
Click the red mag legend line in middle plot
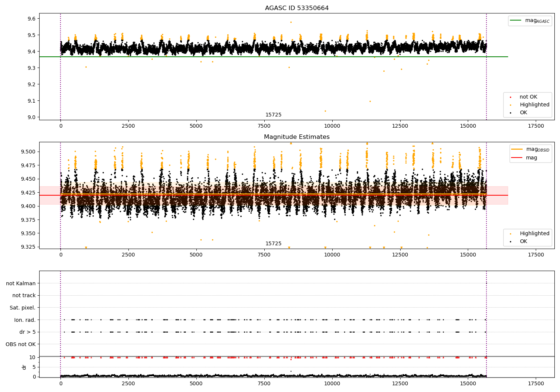[517, 158]
